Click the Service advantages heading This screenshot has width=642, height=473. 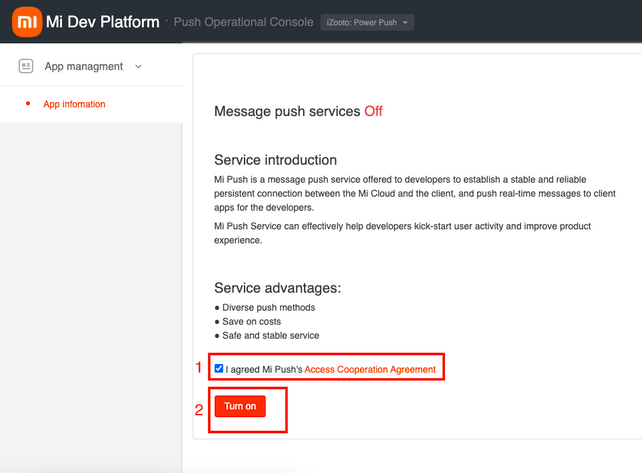click(278, 288)
